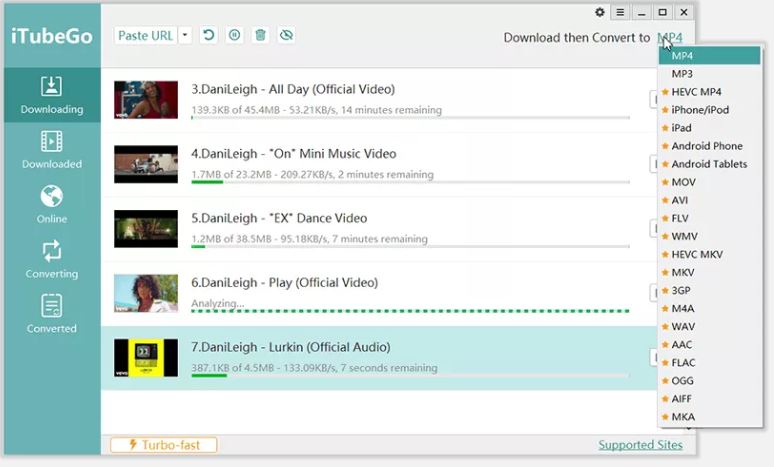Choose Android Tablets format option
The height and width of the screenshot is (467, 774).
click(709, 164)
